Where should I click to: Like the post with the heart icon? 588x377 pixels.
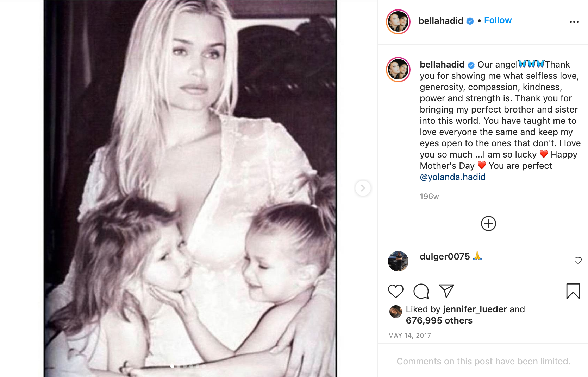395,291
